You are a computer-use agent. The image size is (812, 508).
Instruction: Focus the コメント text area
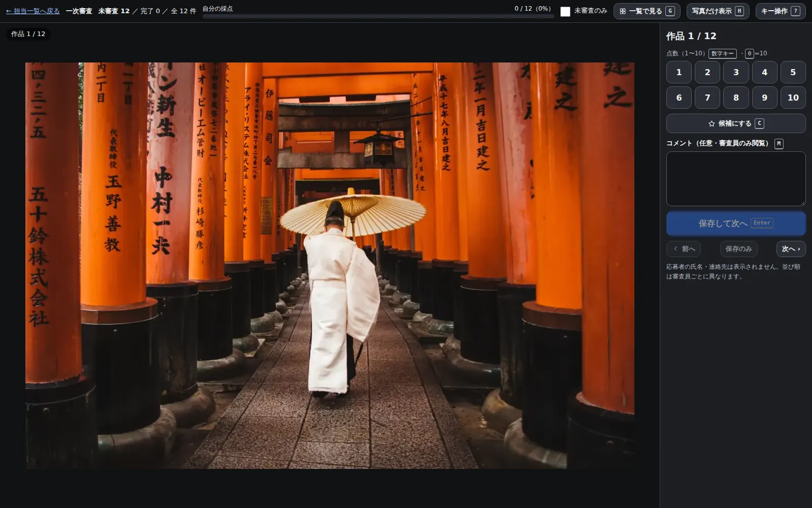[736, 179]
